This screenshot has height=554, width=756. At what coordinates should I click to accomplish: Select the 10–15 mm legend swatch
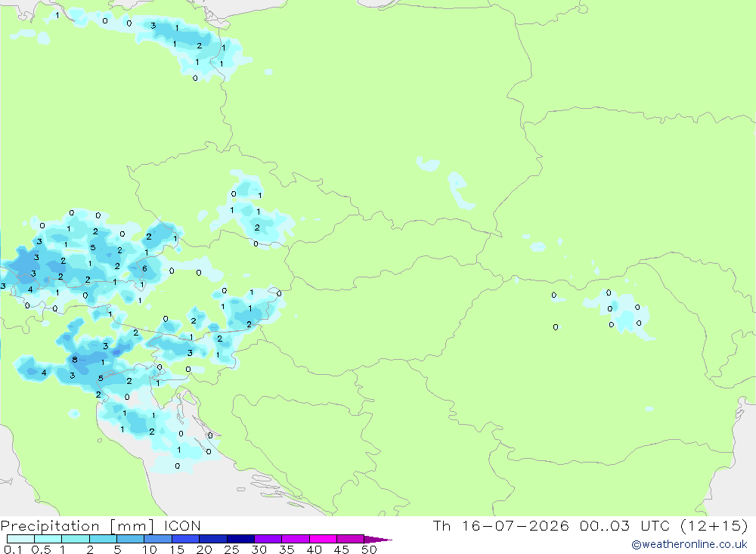158,539
